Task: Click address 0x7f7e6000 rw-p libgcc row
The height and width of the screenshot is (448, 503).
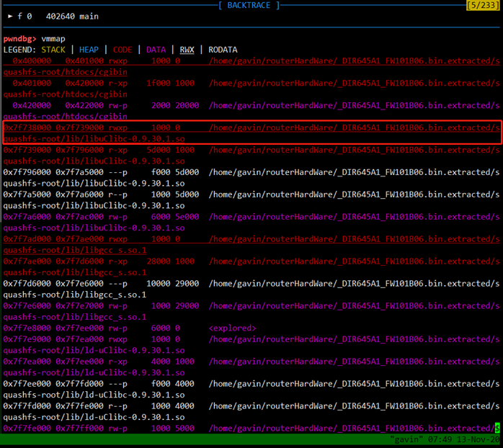Action: click(x=27, y=306)
